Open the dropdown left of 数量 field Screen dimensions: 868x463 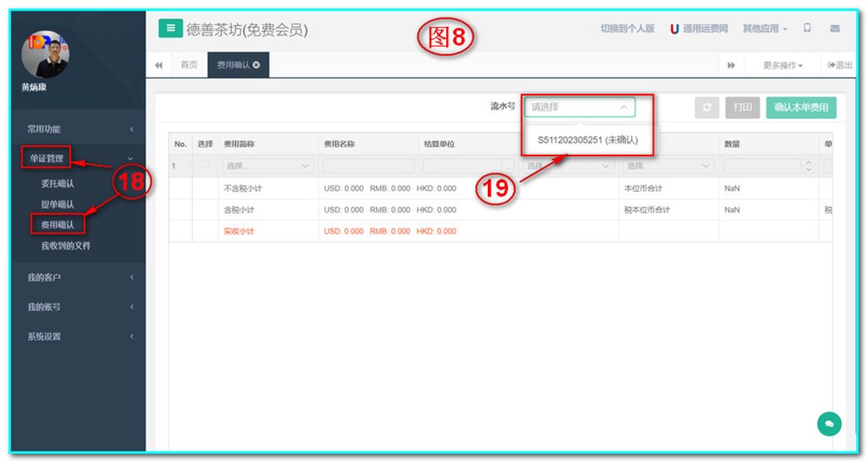pos(667,166)
